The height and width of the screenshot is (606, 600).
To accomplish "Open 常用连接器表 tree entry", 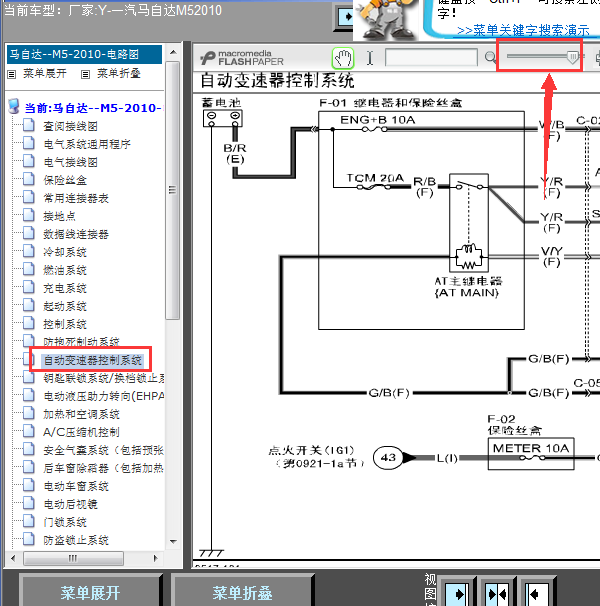I will tap(76, 198).
